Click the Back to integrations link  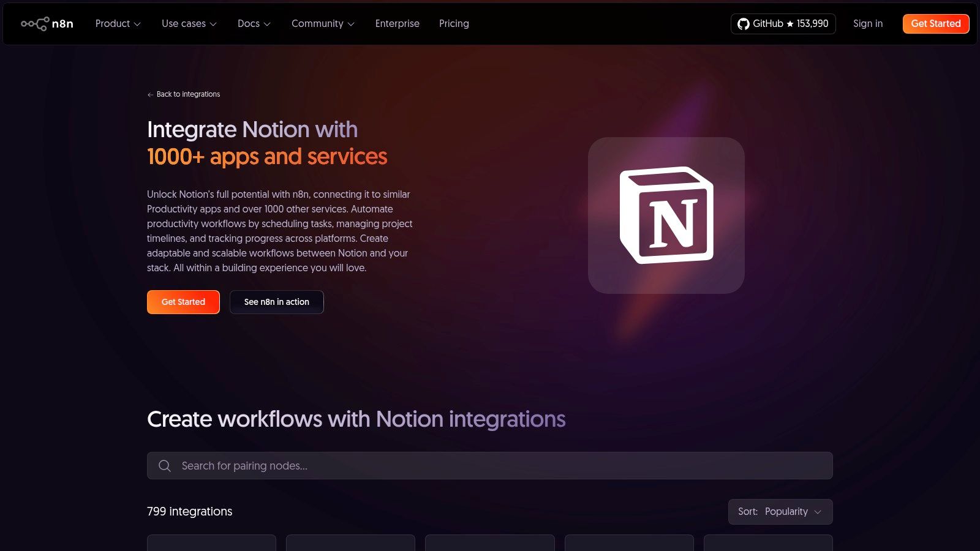point(184,94)
